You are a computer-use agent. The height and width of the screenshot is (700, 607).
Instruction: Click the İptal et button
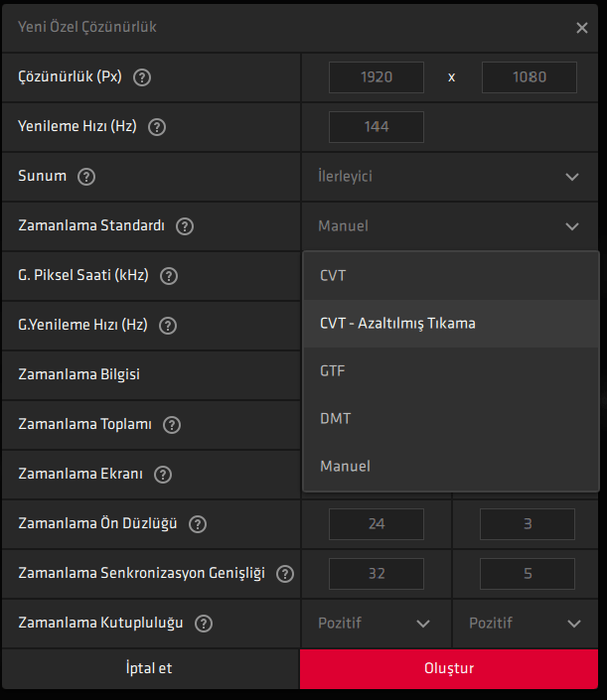(149, 668)
